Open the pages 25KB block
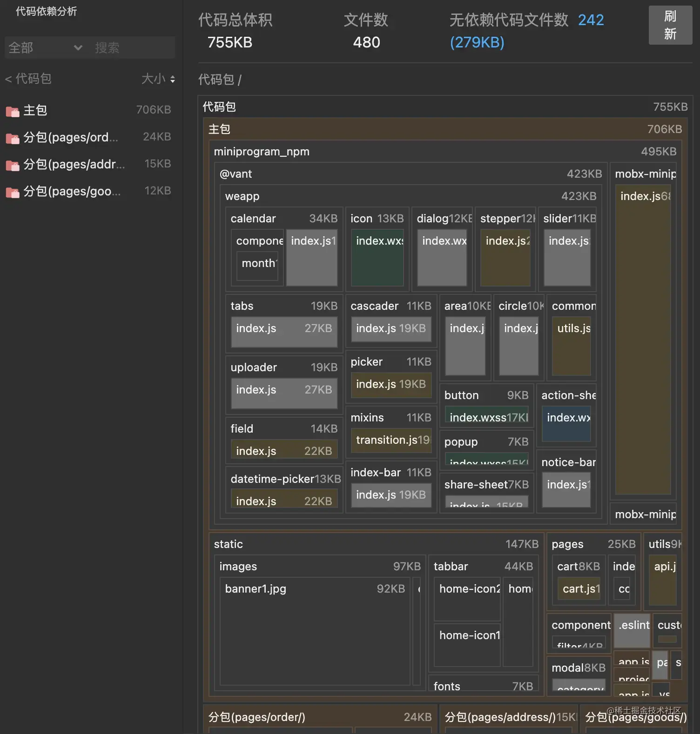The image size is (700, 734). pyautogui.click(x=593, y=544)
